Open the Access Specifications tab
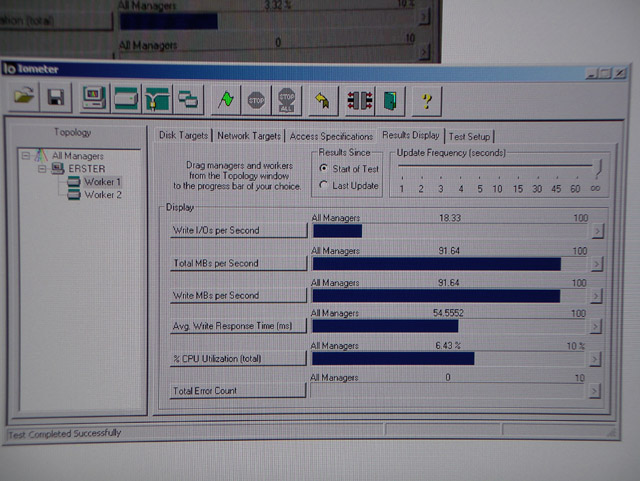The image size is (640, 481). 331,136
